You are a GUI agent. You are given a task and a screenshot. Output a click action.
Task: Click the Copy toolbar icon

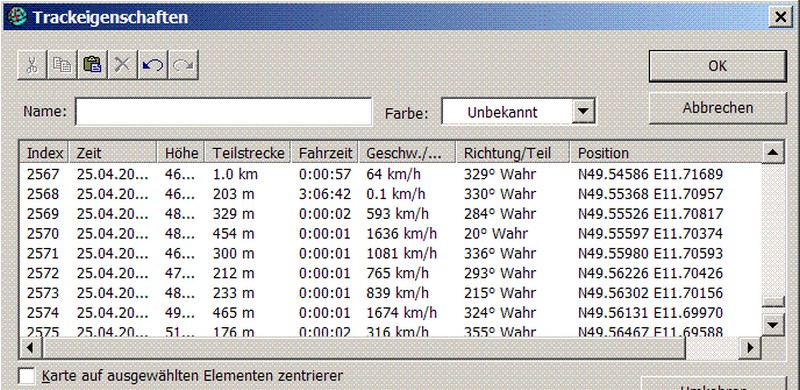(62, 65)
